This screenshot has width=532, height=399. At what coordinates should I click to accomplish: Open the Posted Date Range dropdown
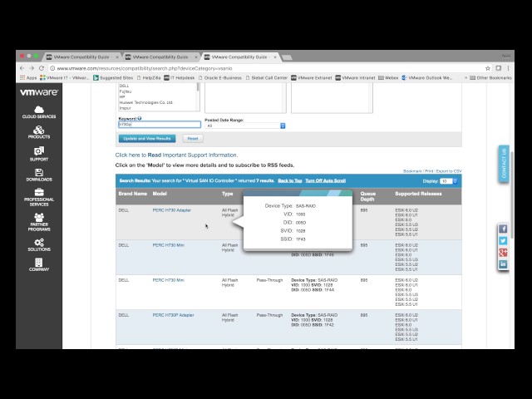click(245, 126)
